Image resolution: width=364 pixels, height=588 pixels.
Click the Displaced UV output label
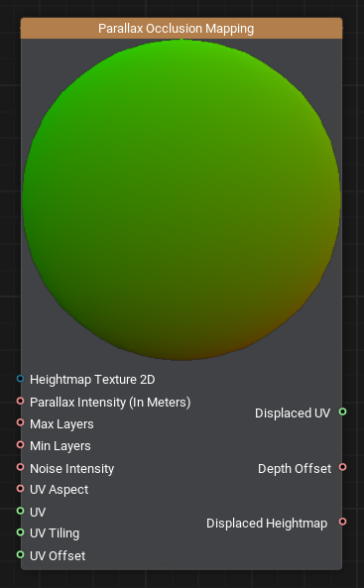pos(293,412)
